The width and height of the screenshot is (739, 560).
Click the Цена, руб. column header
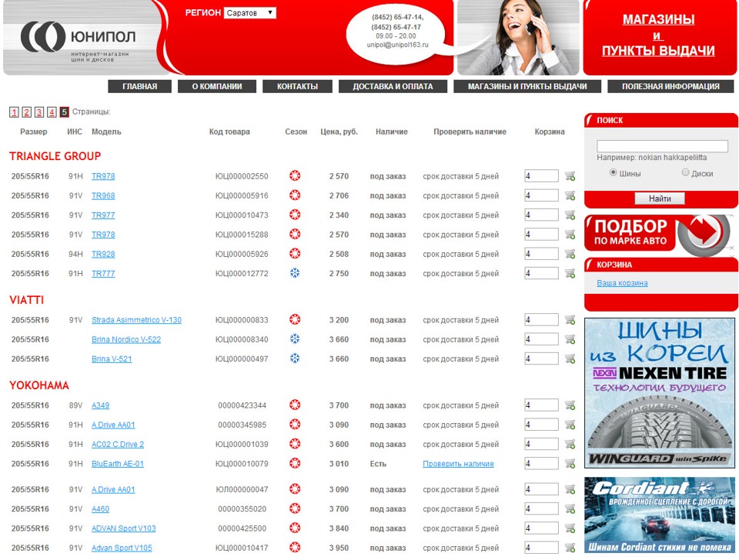point(339,132)
